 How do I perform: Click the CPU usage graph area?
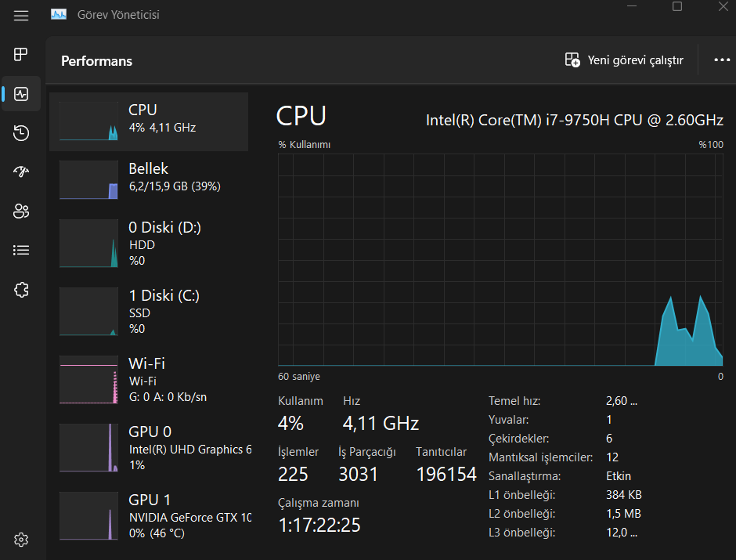tap(500, 259)
